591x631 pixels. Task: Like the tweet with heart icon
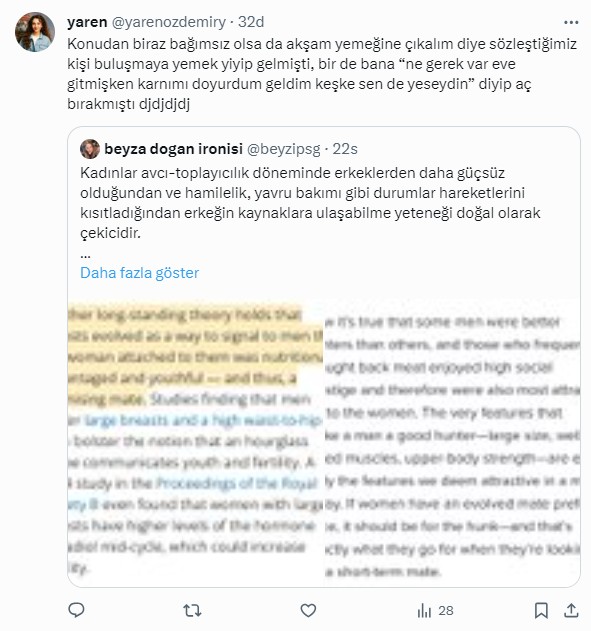pos(308,610)
